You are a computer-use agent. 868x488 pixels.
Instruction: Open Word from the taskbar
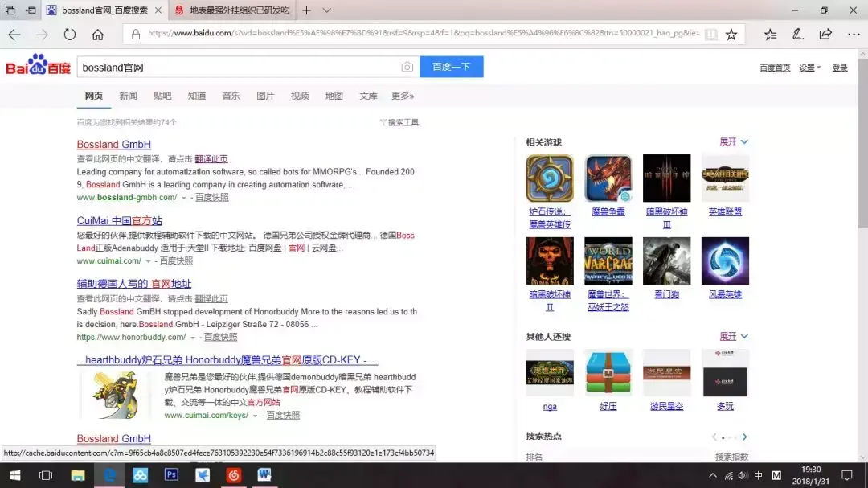pos(264,475)
